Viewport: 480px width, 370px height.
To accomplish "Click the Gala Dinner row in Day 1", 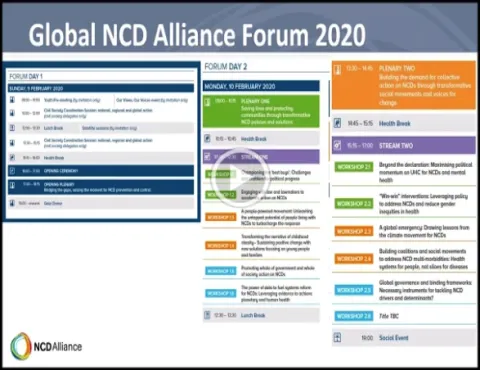I will (x=101, y=203).
